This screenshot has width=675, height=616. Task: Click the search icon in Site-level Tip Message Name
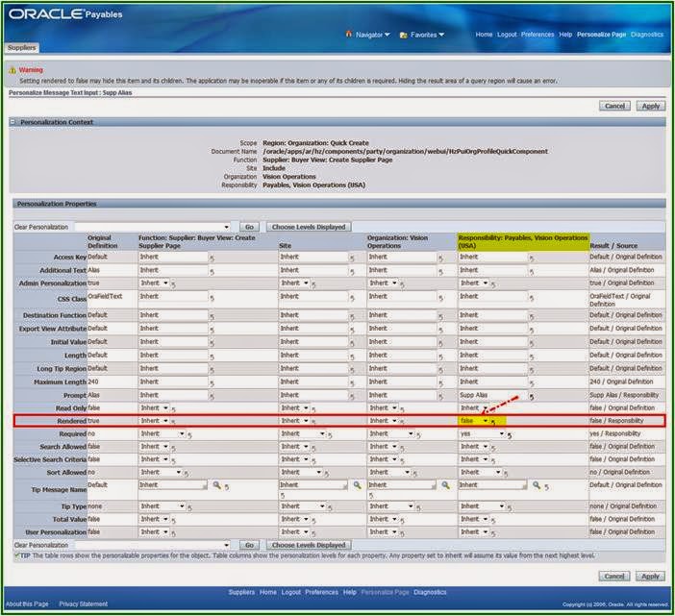pos(357,485)
